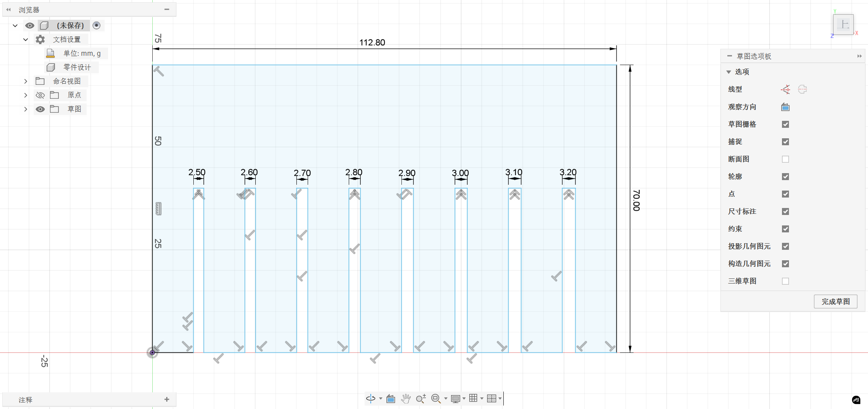Click the ViewCube top face
The width and height of the screenshot is (868, 409).
(x=843, y=25)
